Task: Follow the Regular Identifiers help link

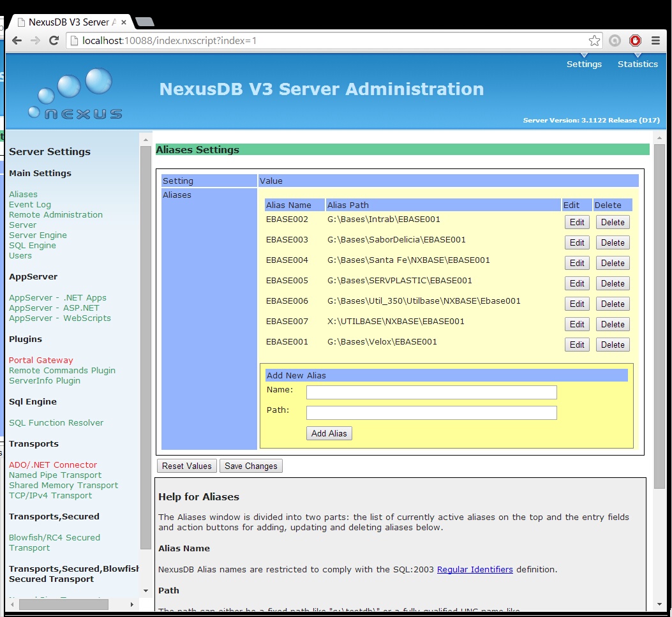Action: tap(475, 569)
